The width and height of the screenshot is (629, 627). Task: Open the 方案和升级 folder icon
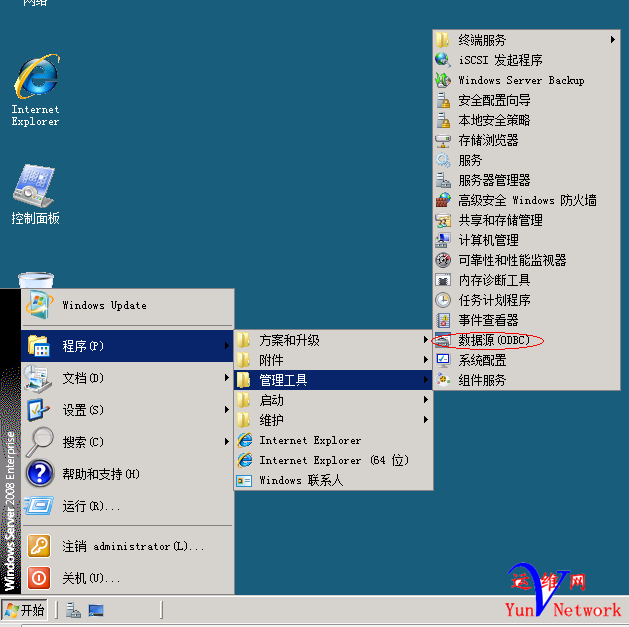(243, 340)
